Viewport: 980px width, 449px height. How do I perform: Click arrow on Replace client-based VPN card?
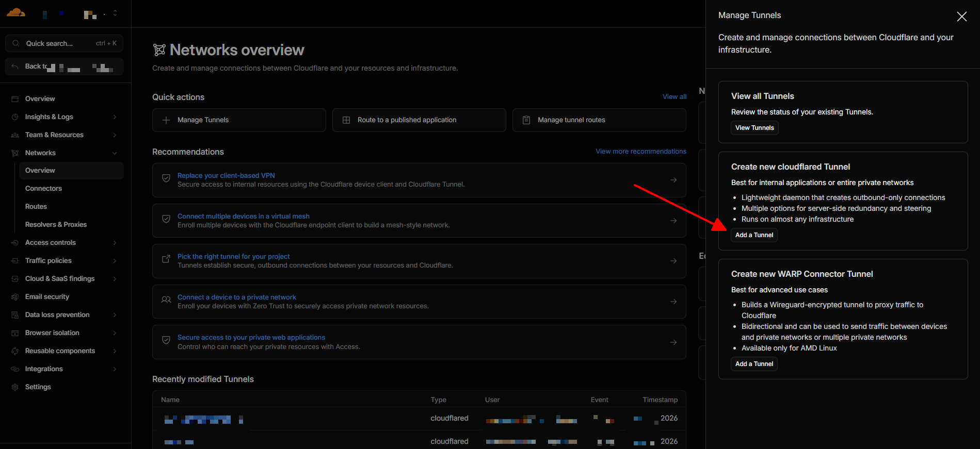point(673,180)
